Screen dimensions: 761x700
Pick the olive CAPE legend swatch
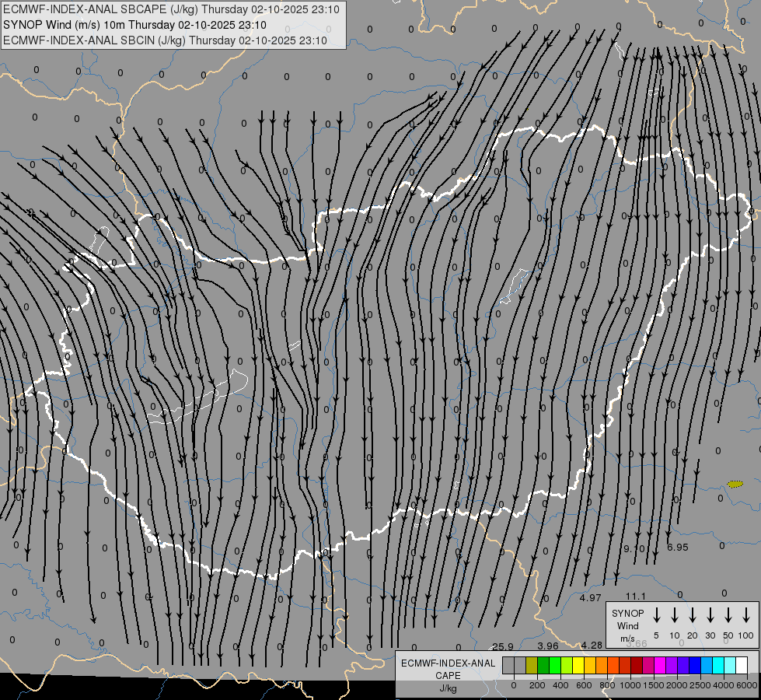(x=532, y=665)
